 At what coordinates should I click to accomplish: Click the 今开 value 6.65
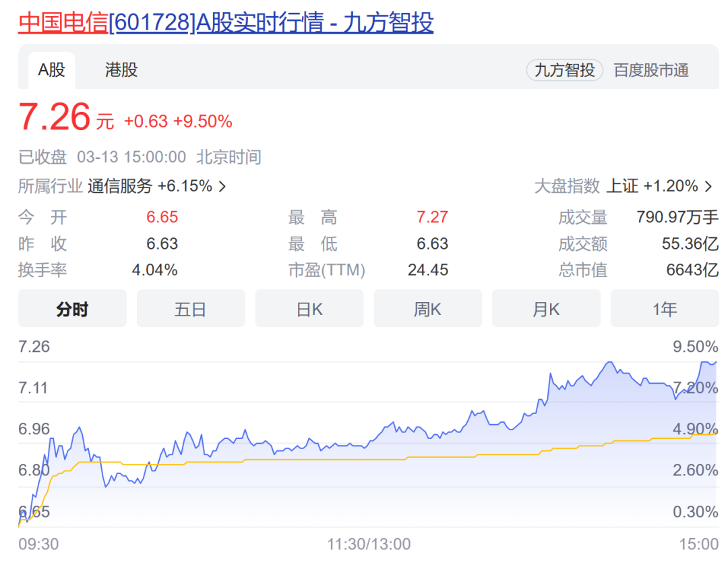click(x=162, y=217)
